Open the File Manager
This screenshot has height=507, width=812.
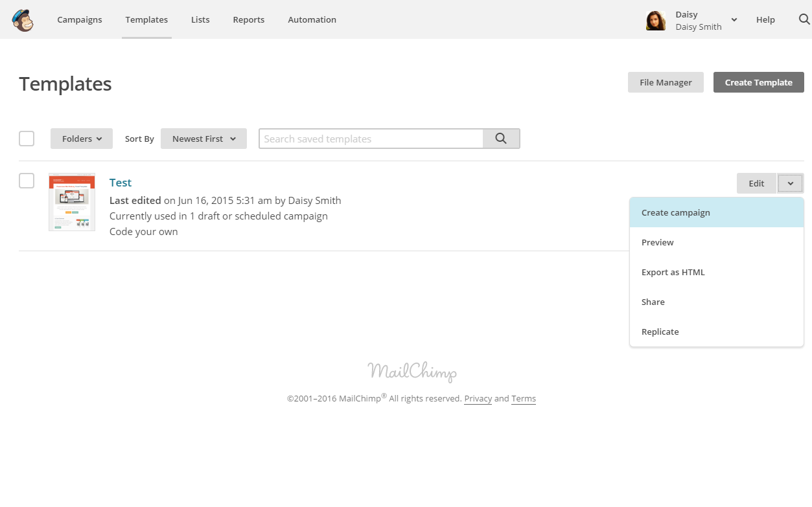[x=666, y=82]
